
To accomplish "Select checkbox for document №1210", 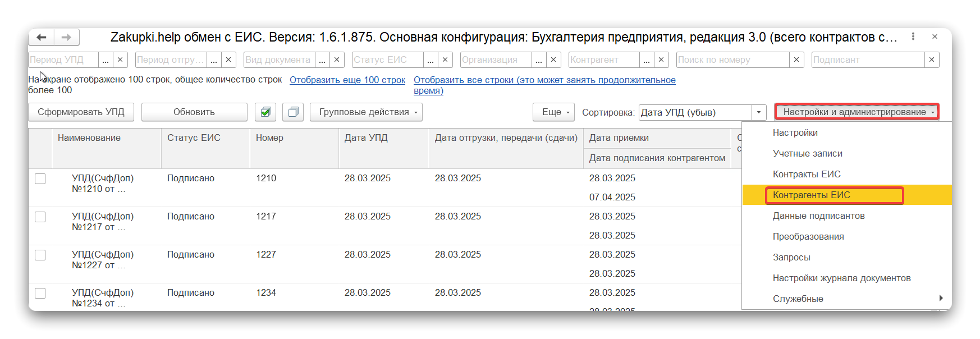I will 40,178.
